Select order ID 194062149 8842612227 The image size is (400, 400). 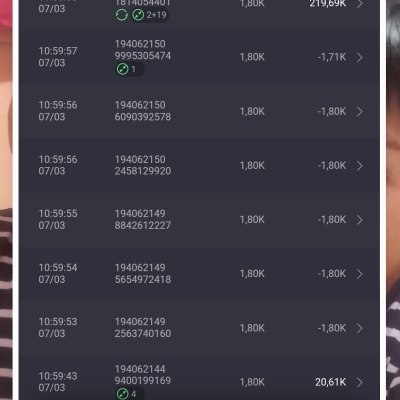(143, 219)
